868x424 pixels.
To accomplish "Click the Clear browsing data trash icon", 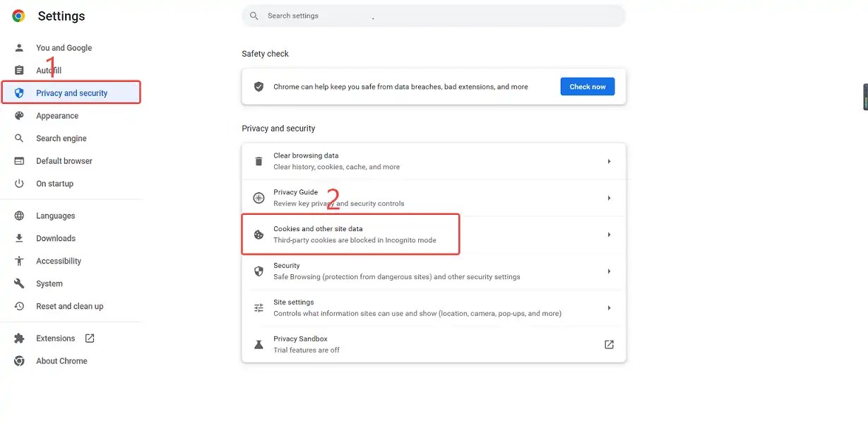I will click(258, 160).
